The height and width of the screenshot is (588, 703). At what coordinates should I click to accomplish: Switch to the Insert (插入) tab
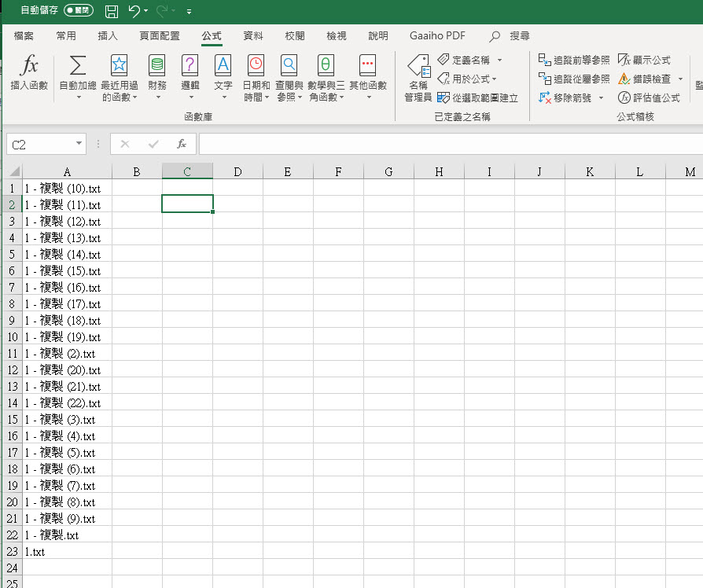point(108,36)
